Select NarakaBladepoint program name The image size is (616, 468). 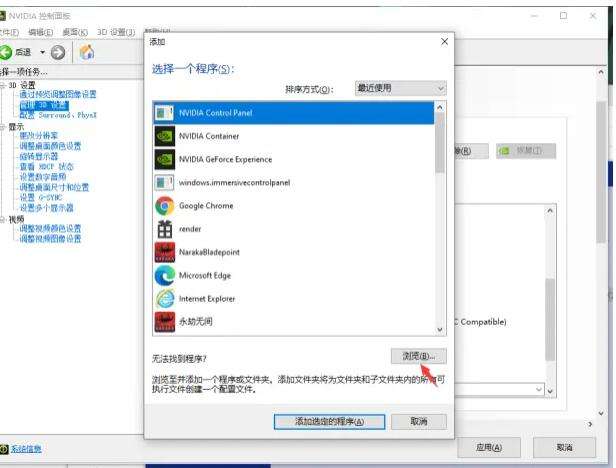tap(209, 252)
